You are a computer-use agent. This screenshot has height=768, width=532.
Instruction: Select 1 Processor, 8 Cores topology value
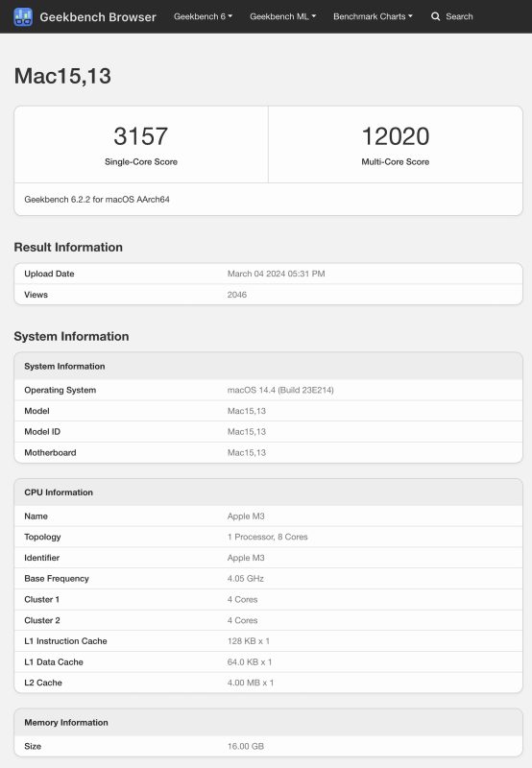(268, 537)
